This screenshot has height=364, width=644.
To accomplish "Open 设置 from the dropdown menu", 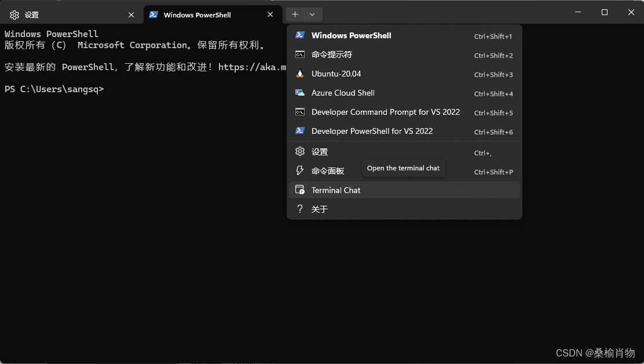I will click(x=405, y=152).
